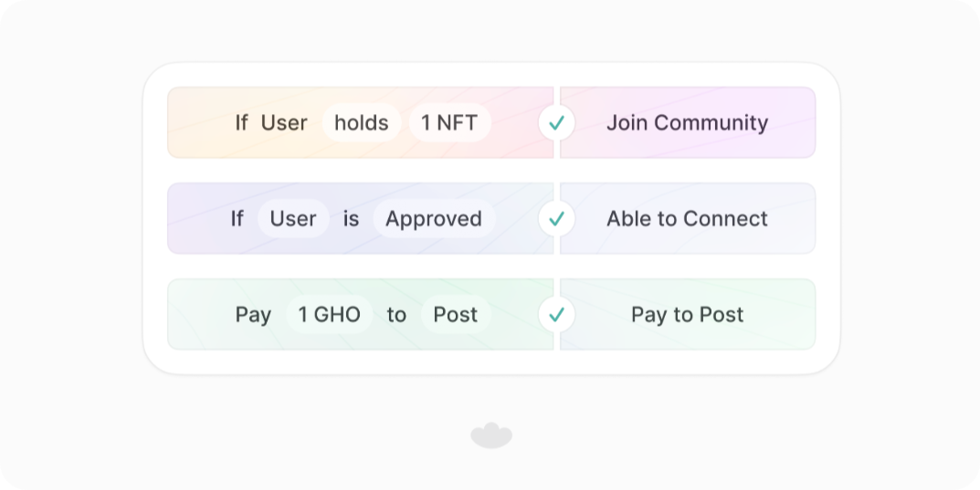Click the "Pay" label in third rule
980x490 pixels.
(253, 315)
